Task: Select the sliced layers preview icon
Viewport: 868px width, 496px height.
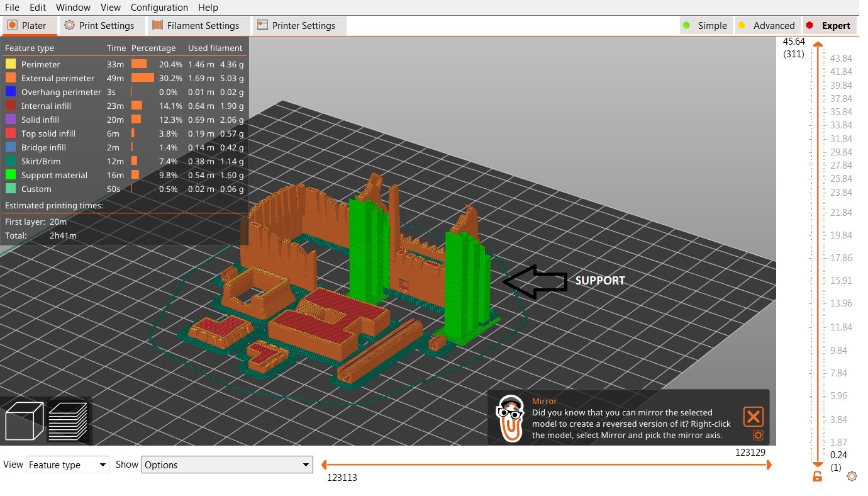Action: point(68,420)
